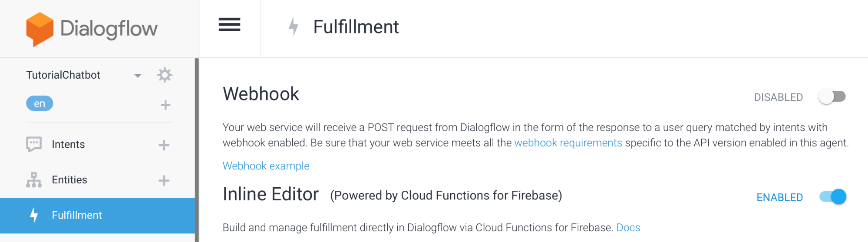Enable the Webhook toggle switch
The height and width of the screenshot is (242, 868).
pyautogui.click(x=832, y=96)
